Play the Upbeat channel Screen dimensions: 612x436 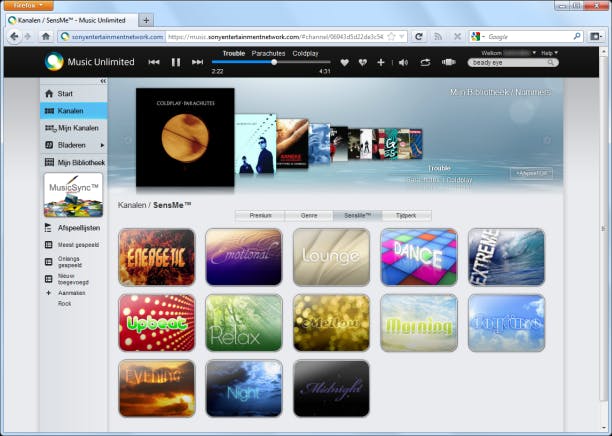157,323
